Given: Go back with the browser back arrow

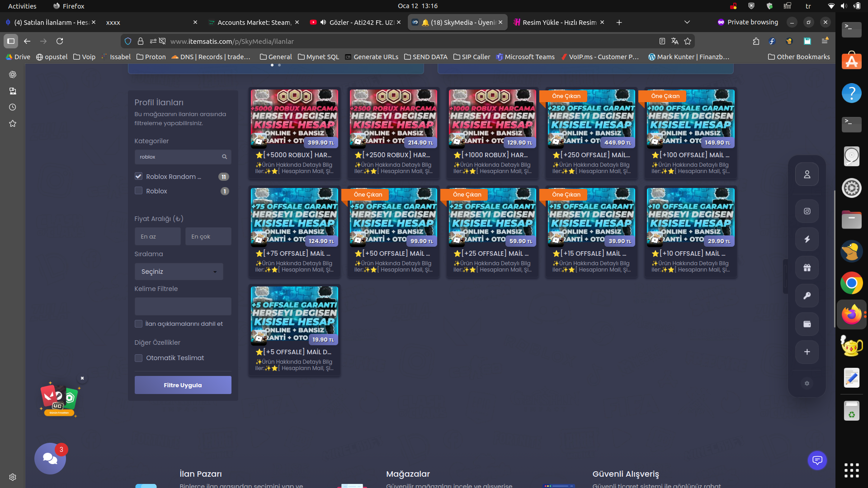Looking at the screenshot, I should [x=27, y=41].
